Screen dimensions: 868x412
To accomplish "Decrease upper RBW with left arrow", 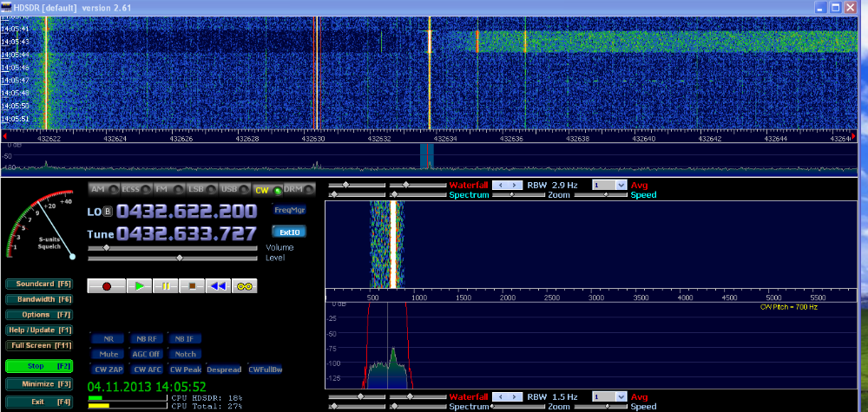I will pyautogui.click(x=501, y=186).
